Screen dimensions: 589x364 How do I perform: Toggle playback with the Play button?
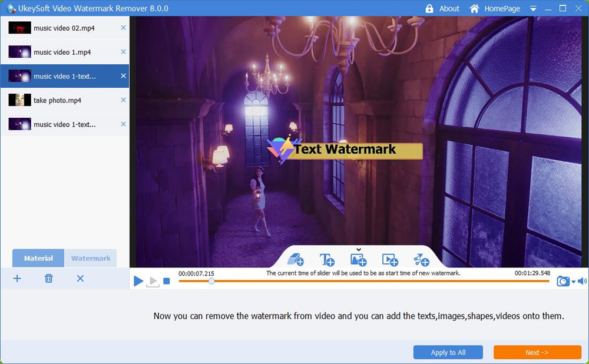[139, 281]
